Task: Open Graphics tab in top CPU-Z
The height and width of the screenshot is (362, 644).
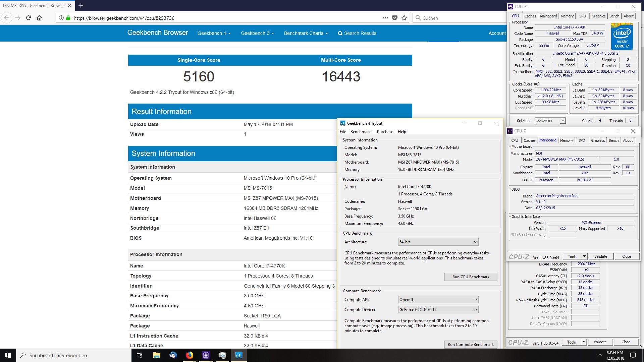Action: click(598, 16)
